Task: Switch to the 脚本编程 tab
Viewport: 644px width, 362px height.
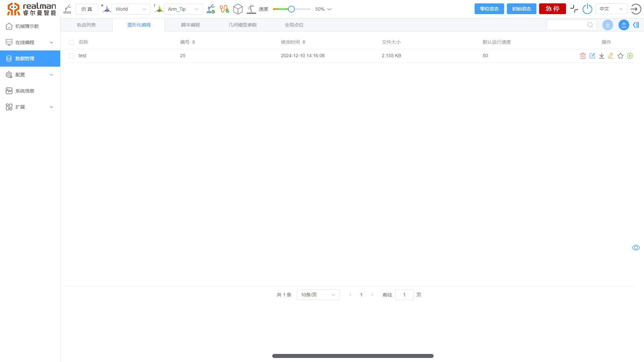Action: (190, 25)
